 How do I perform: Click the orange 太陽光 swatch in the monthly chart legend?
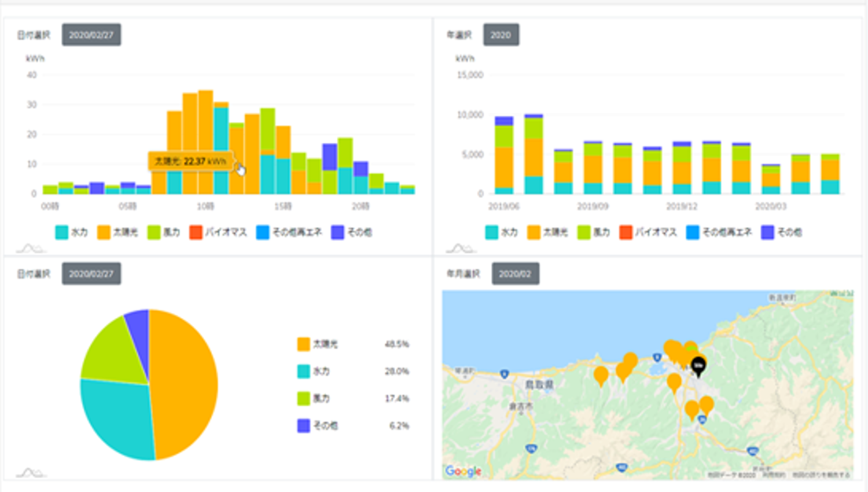[x=534, y=232]
